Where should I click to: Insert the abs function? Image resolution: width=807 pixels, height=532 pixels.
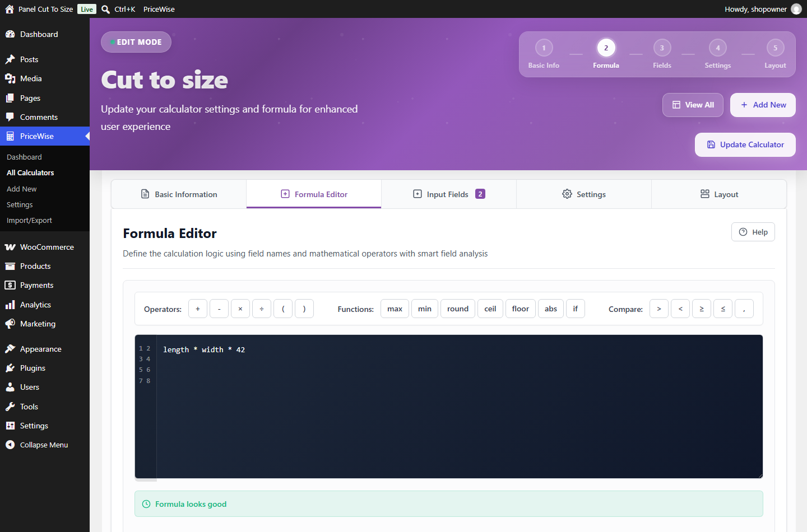pos(551,309)
